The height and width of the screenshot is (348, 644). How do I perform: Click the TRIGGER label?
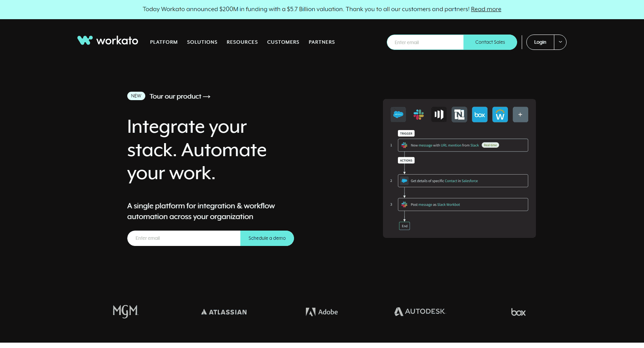406,134
